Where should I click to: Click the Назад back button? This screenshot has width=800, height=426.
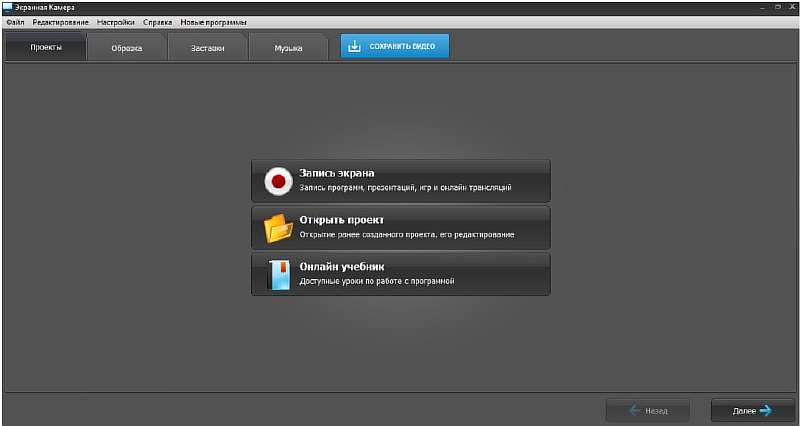[648, 410]
